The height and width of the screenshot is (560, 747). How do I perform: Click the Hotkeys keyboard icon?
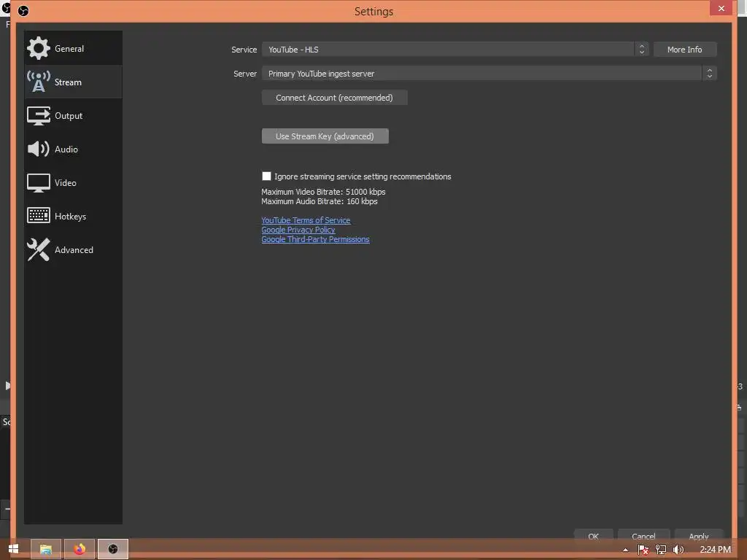click(x=38, y=216)
